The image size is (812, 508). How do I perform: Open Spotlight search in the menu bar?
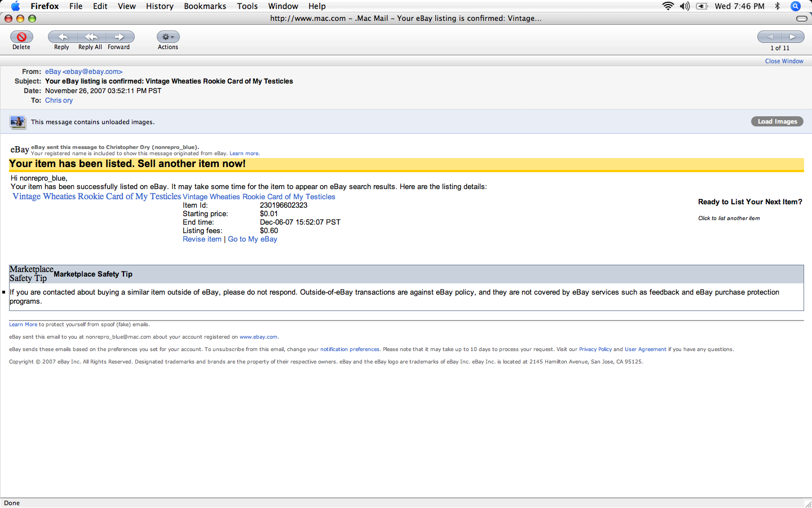click(x=796, y=6)
